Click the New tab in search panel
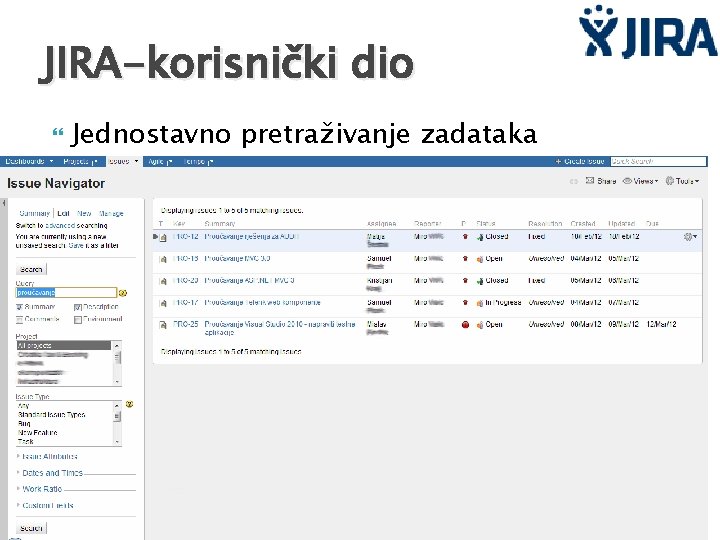 tap(84, 214)
